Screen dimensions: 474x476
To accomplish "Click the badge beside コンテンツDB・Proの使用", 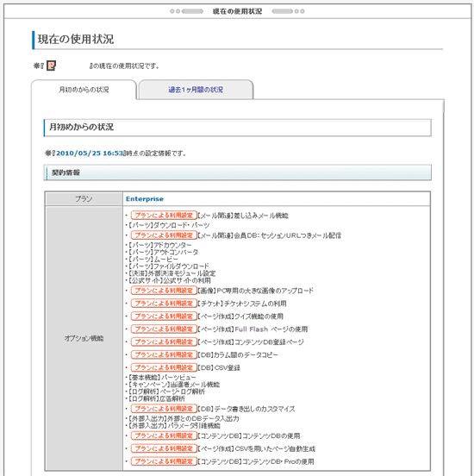I will [164, 461].
